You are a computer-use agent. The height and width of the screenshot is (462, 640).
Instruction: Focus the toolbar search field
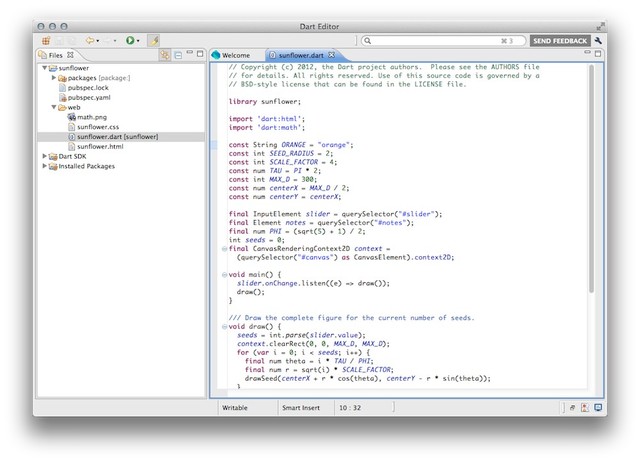coord(443,41)
